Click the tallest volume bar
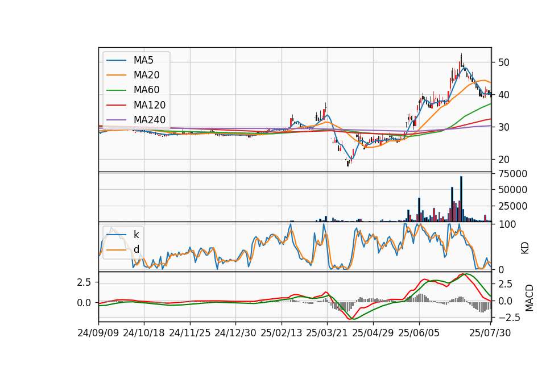The height and width of the screenshot is (392, 546). 461,199
